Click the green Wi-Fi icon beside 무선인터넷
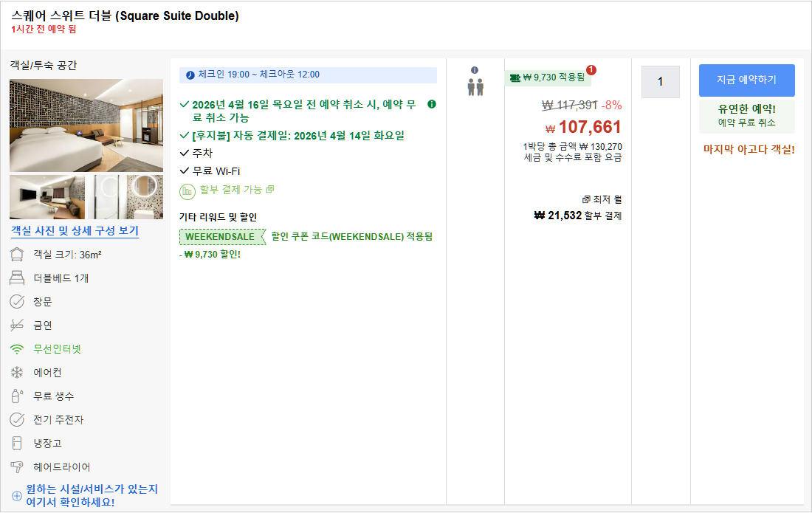The height and width of the screenshot is (513, 812). point(17,349)
